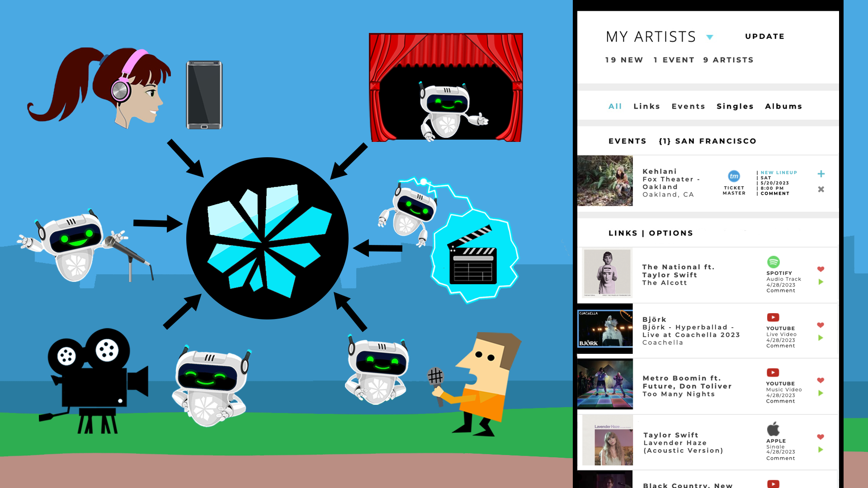This screenshot has width=868, height=488.
Task: Play Björk Hyperballad live video
Action: [821, 338]
